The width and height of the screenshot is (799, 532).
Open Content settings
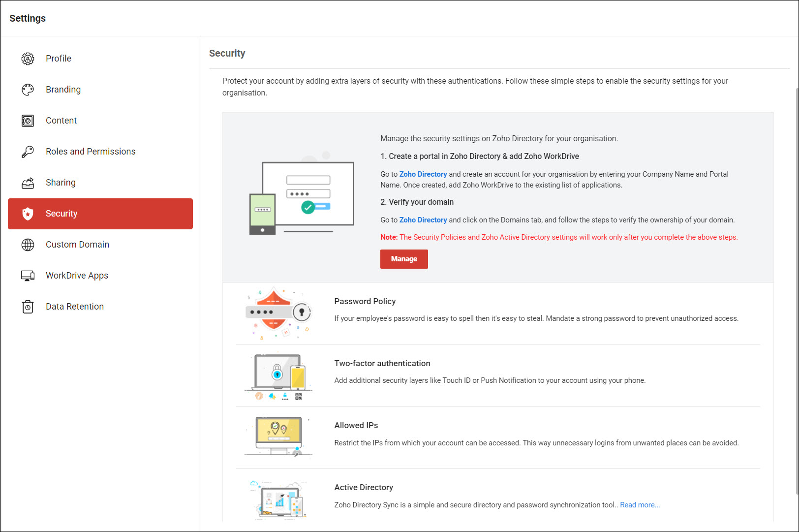point(100,121)
